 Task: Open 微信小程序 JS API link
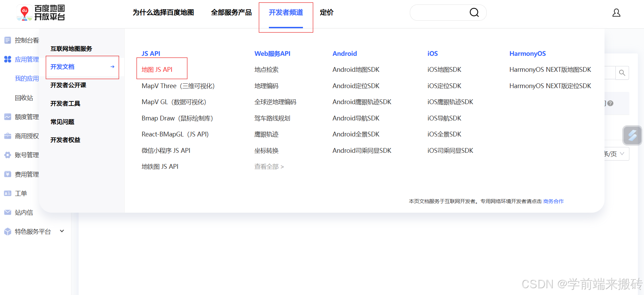tap(166, 150)
